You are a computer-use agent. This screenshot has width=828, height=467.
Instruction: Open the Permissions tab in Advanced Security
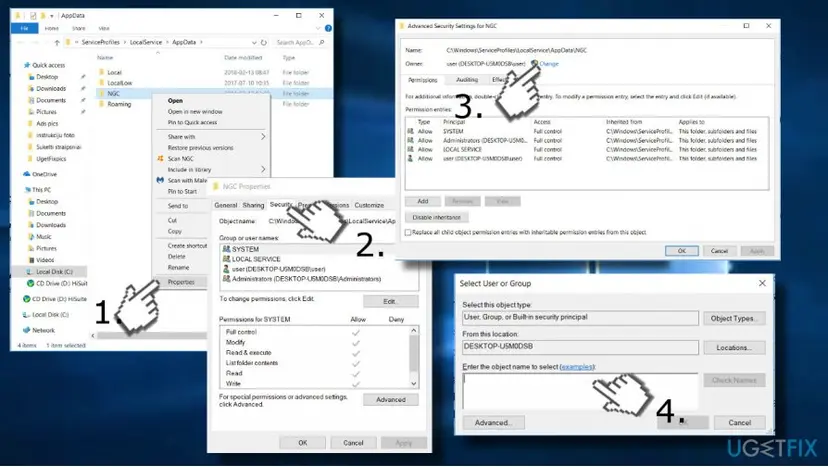[x=422, y=80]
